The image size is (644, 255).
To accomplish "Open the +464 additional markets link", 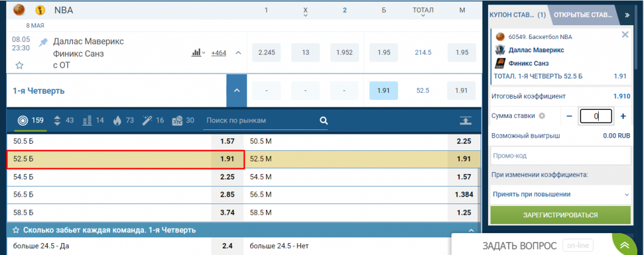I will pos(219,53).
